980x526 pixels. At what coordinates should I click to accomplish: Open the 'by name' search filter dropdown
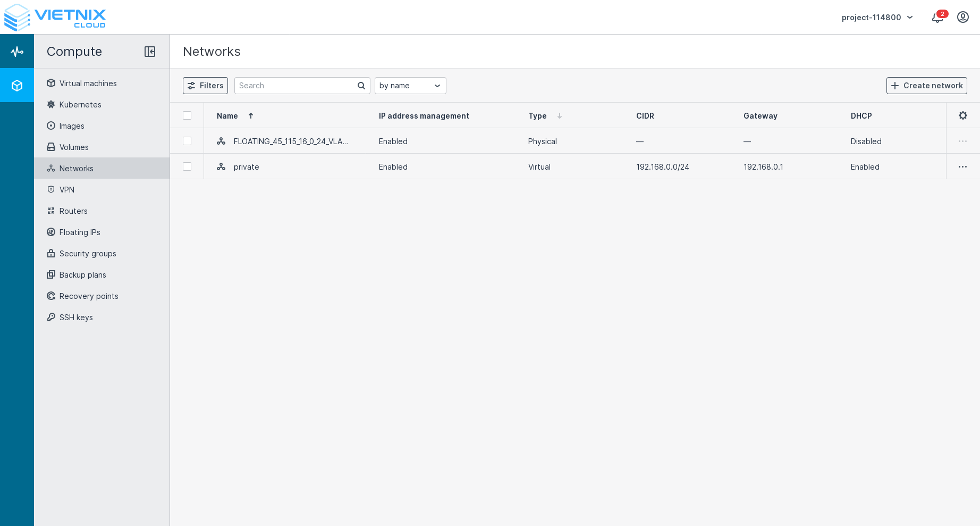point(410,86)
